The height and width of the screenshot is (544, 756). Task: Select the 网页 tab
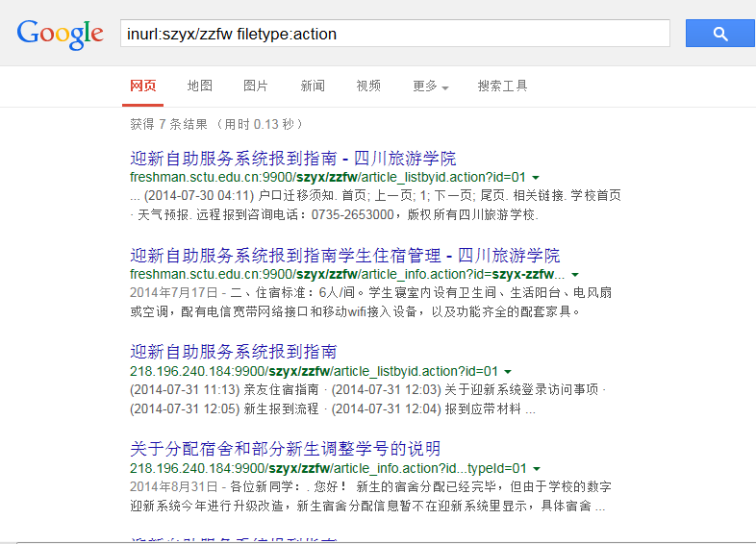[142, 86]
